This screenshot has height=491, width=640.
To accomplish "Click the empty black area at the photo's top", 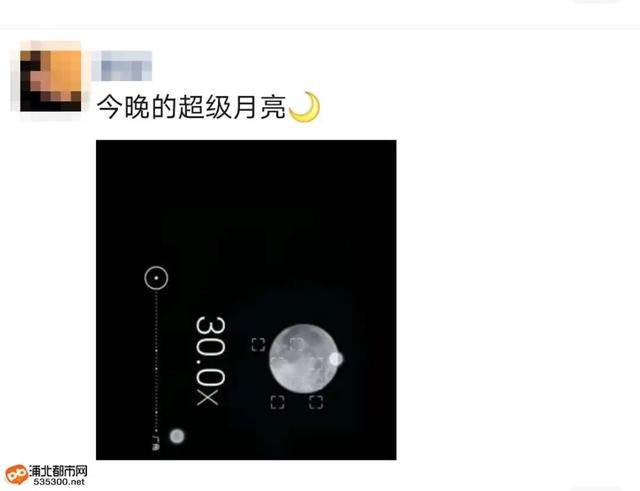I will click(x=246, y=176).
